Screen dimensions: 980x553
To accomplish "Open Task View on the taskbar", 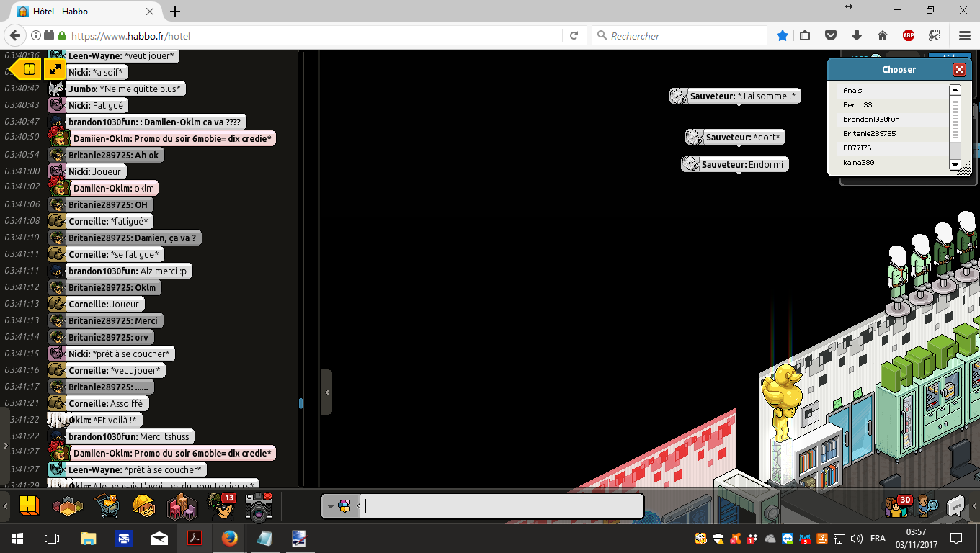I will (x=51, y=538).
